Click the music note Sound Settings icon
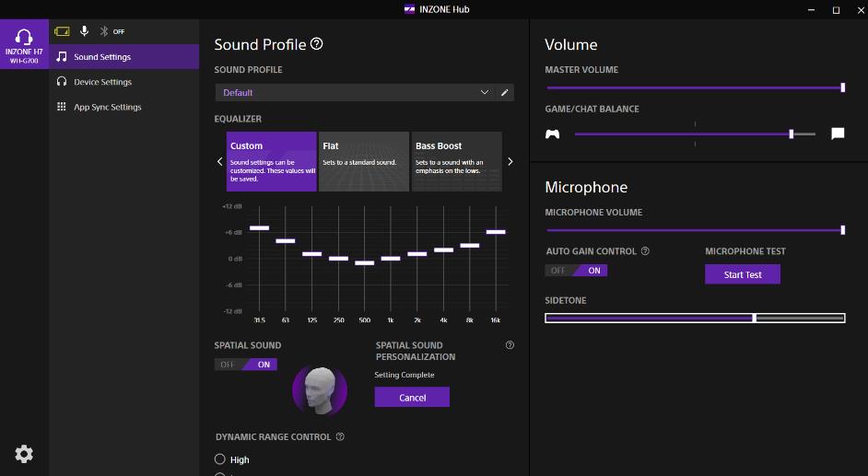This screenshot has height=476, width=868. tap(62, 56)
